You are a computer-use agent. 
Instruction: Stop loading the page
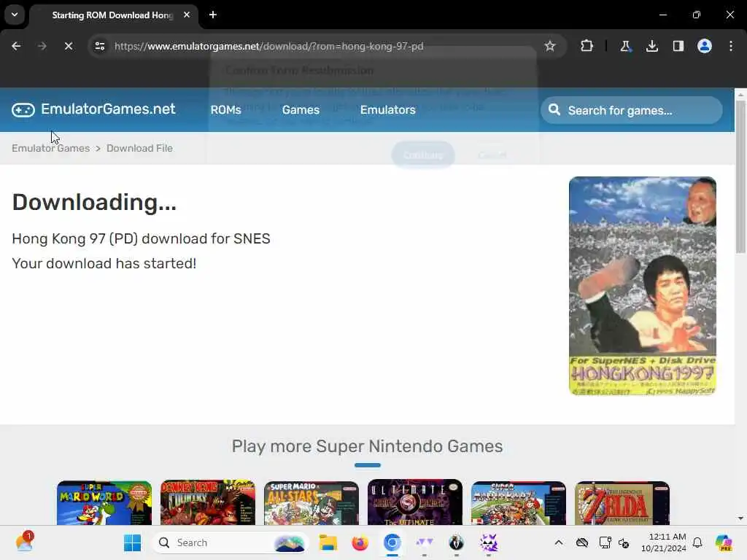(x=68, y=46)
